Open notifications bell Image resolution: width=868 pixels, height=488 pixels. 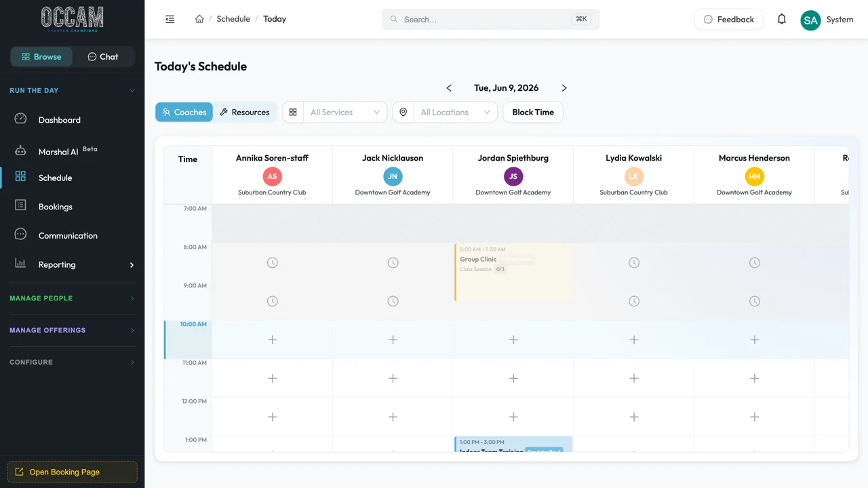tap(782, 19)
